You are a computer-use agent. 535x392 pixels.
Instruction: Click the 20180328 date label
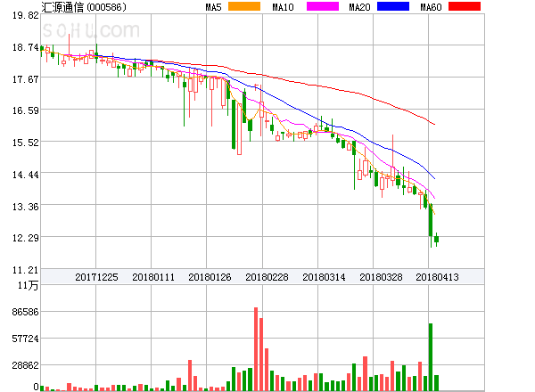click(381, 277)
